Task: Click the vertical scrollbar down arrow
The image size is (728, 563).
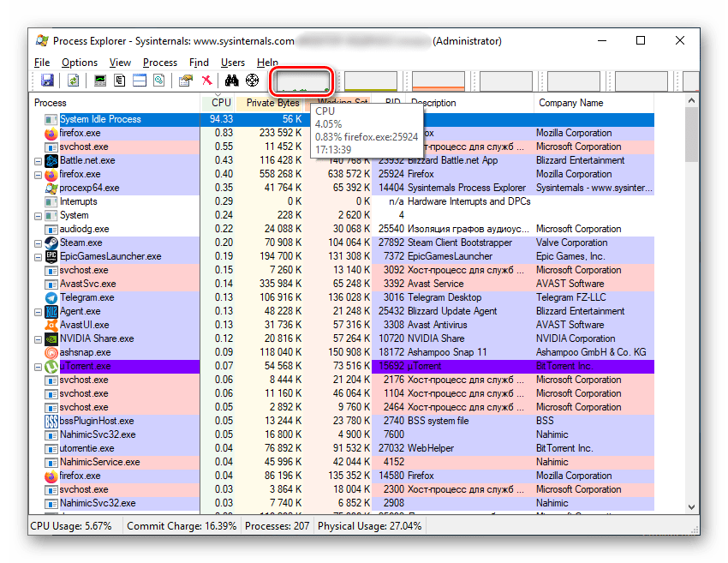Action: (692, 505)
